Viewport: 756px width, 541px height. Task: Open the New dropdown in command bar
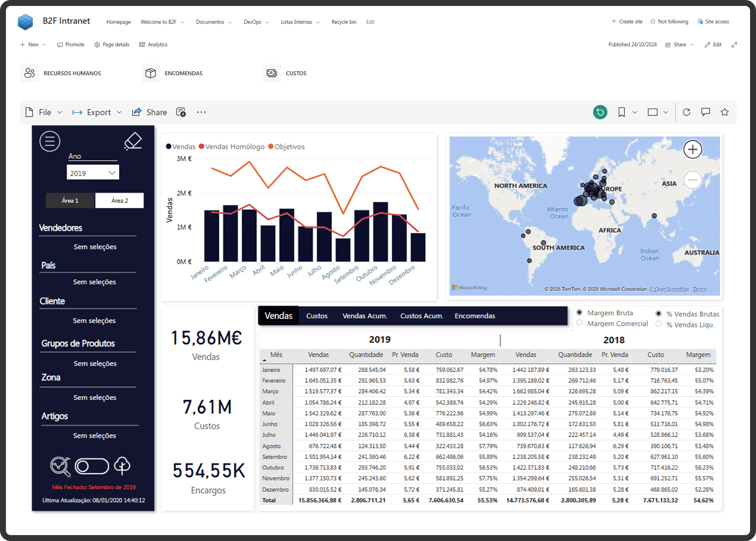pyautogui.click(x=33, y=45)
